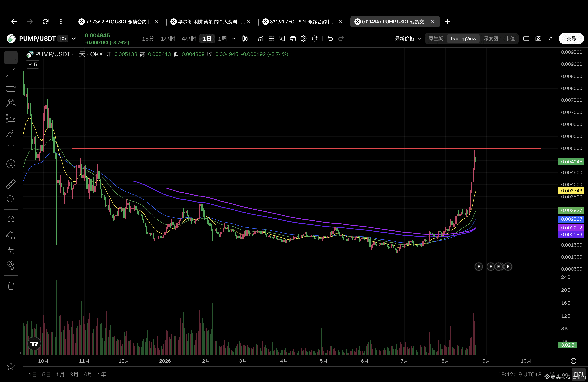Reload the page with the refresh icon
588x382 pixels.
pyautogui.click(x=45, y=22)
